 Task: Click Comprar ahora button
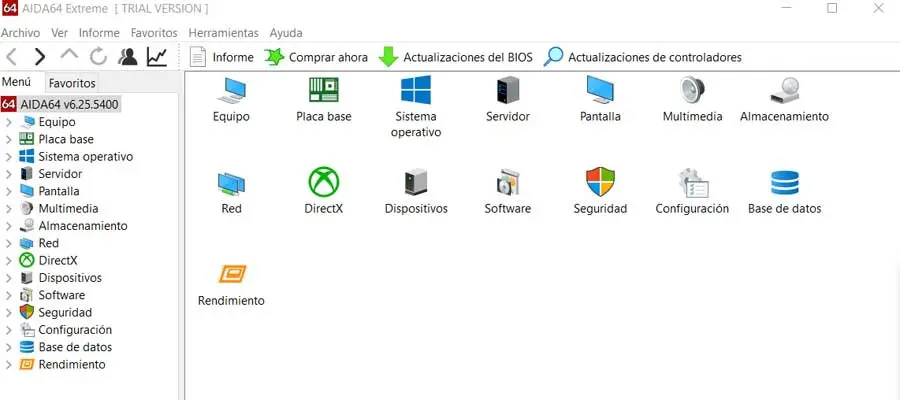(x=316, y=57)
